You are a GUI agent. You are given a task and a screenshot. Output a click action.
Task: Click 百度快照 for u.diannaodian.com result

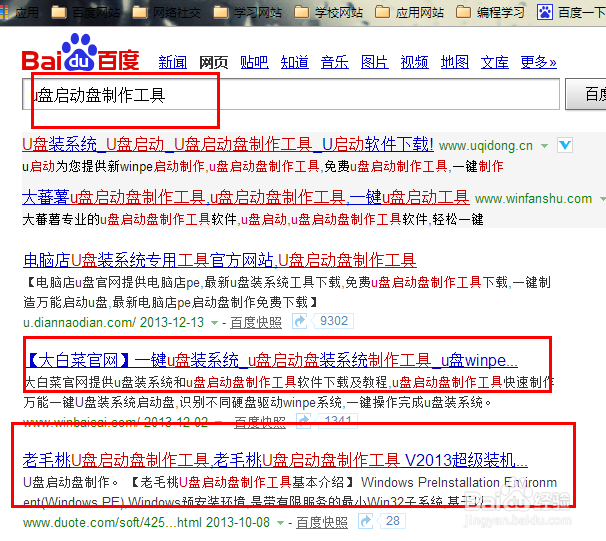pos(256,322)
